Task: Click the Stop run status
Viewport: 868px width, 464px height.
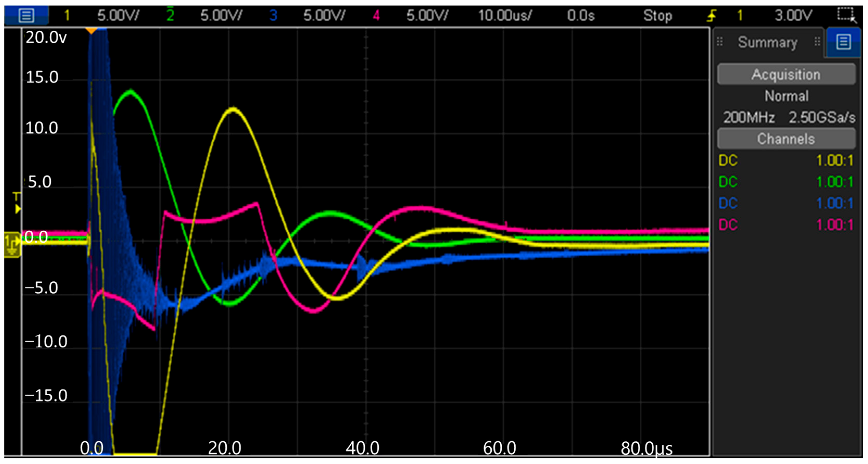Action: tap(657, 16)
